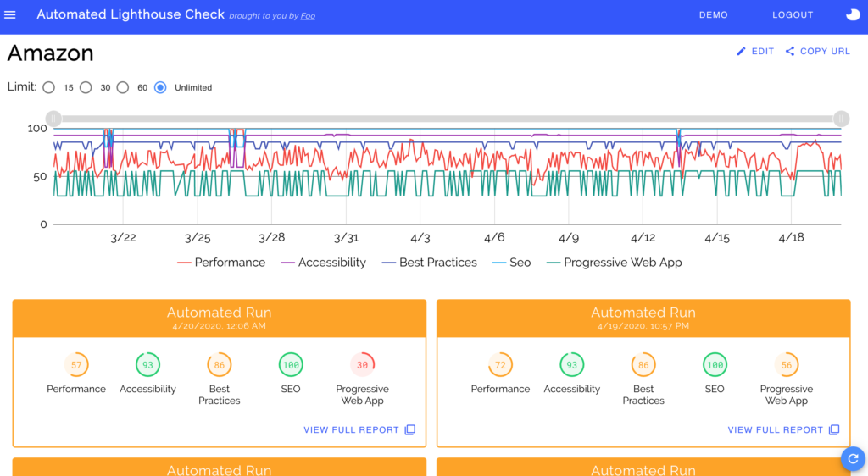This screenshot has width=868, height=476.
Task: Click Progressive Web App score 30 gauge
Action: coord(362,365)
